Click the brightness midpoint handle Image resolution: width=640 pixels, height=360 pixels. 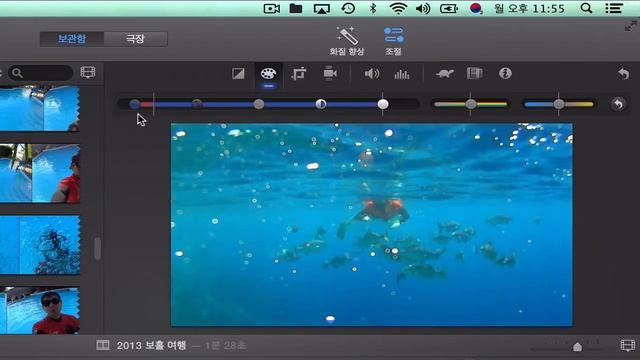[258, 104]
